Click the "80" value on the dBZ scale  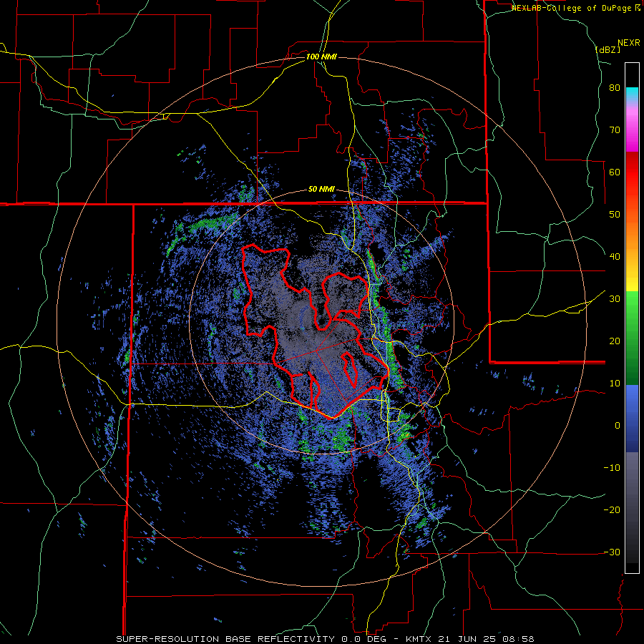tap(615, 88)
